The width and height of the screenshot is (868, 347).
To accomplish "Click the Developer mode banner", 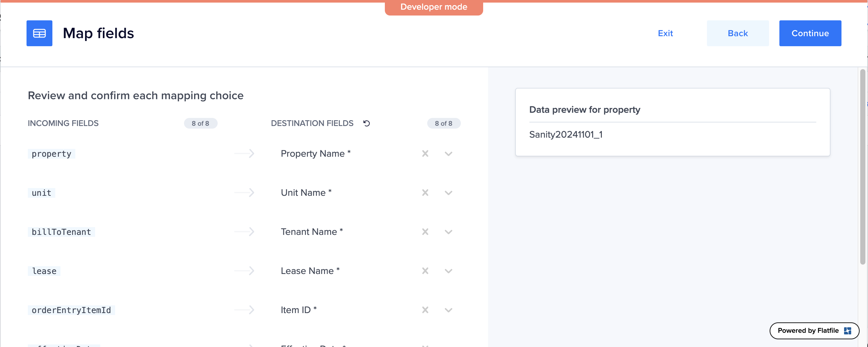I will point(434,7).
